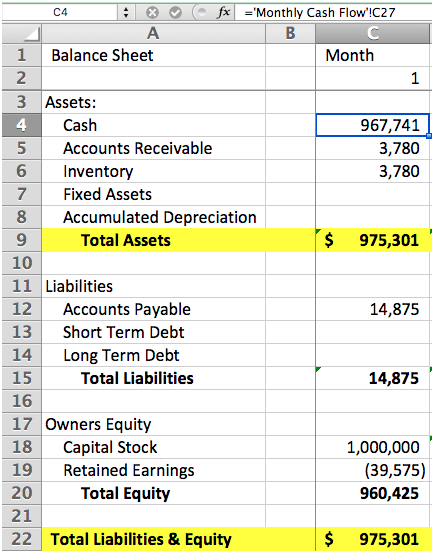Select the Balance Sheet title cell
This screenshot has height=551, width=434.
pos(153,55)
